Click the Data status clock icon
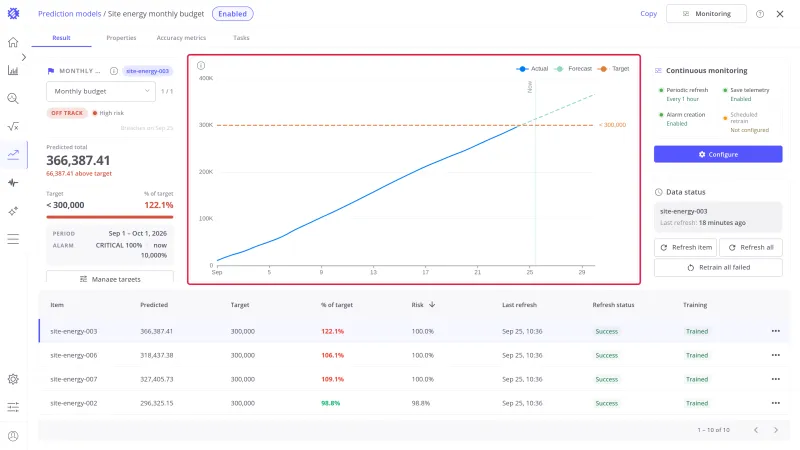This screenshot has height=450, width=800. pos(658,192)
